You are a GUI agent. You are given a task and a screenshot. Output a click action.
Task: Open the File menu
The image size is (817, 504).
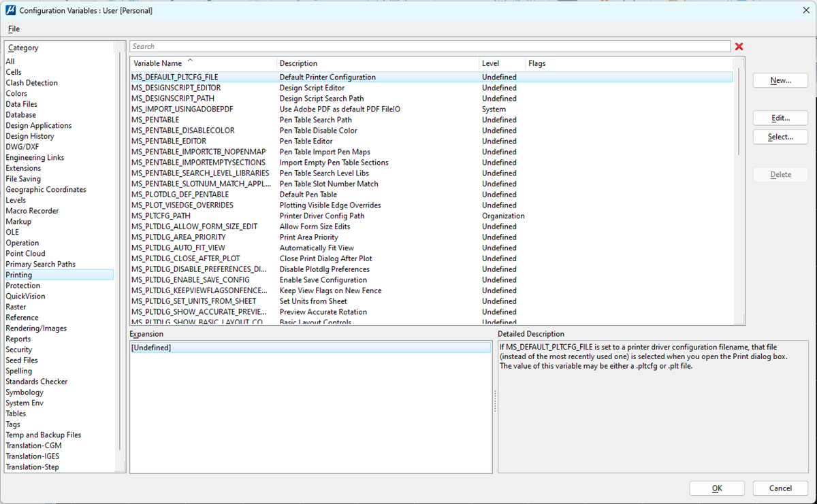13,29
